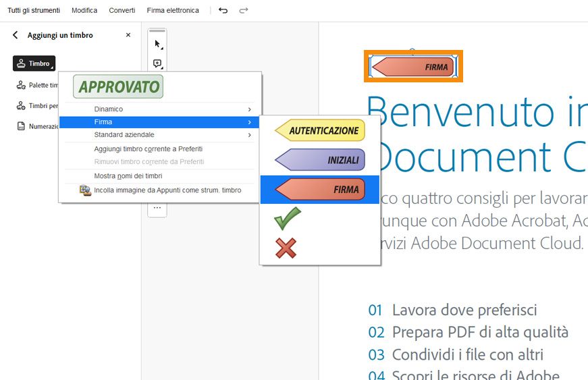Open Timbri personalizzati in the sidebar
The width and height of the screenshot is (588, 380).
(37, 106)
